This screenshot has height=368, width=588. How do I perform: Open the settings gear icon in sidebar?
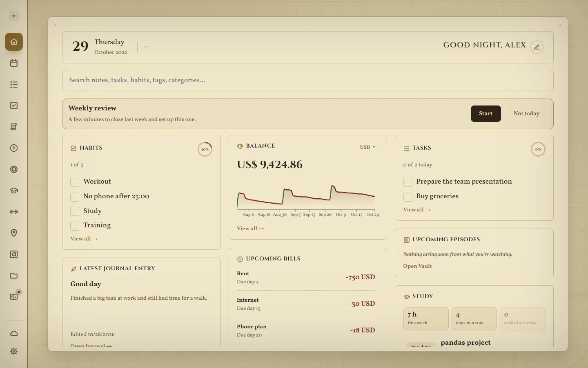tap(14, 351)
